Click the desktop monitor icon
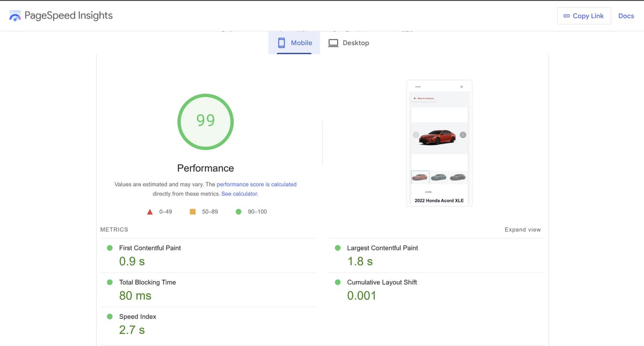 coord(333,43)
